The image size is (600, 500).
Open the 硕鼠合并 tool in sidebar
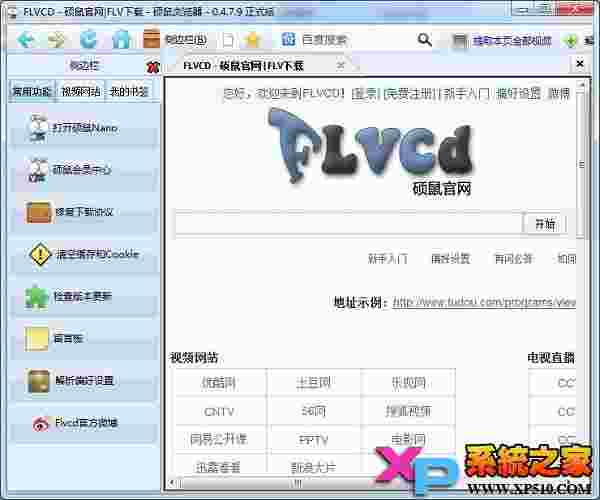pos(84,170)
